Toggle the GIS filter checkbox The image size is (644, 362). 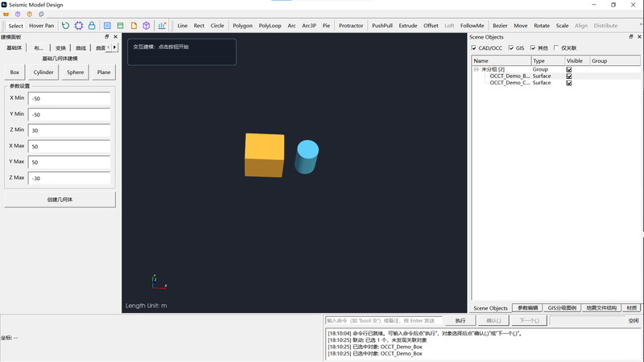[511, 48]
